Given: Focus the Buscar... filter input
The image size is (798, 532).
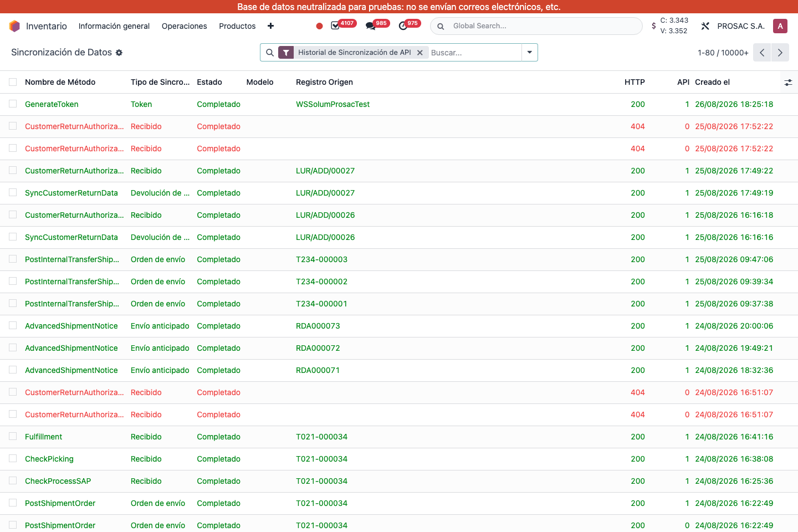Looking at the screenshot, I should [474, 53].
